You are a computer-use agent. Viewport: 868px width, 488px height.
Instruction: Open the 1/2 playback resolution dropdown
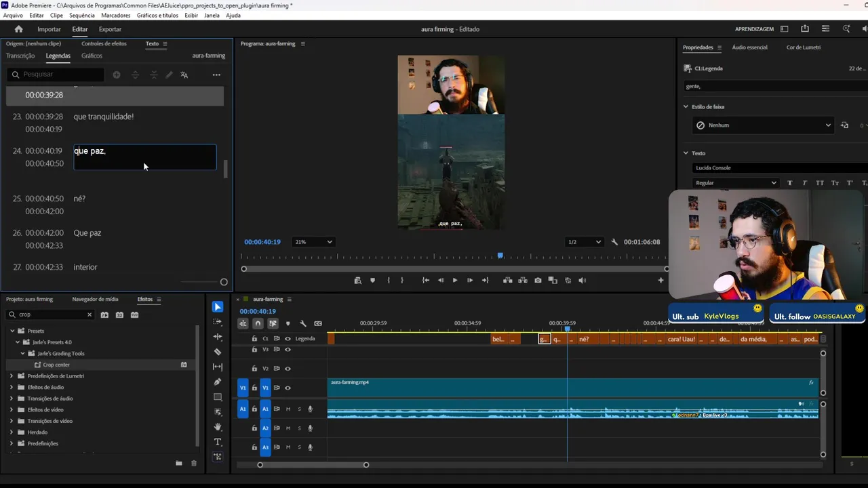coord(584,242)
